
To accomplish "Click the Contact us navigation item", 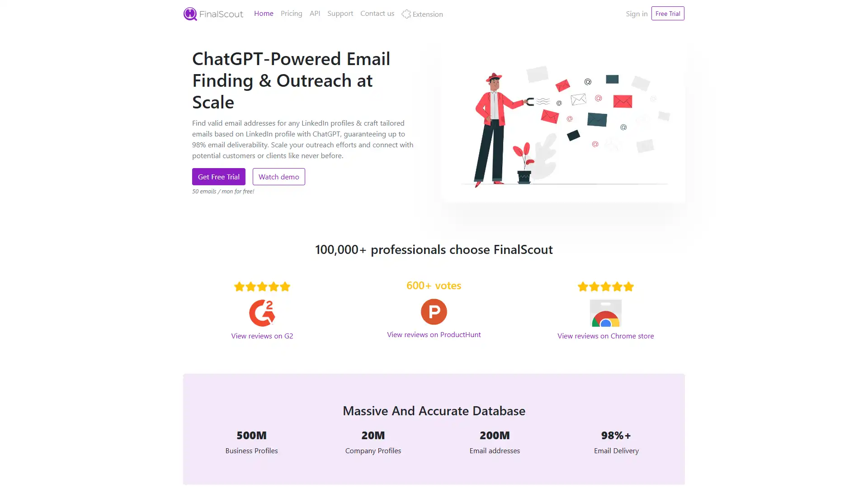I will pyautogui.click(x=377, y=13).
